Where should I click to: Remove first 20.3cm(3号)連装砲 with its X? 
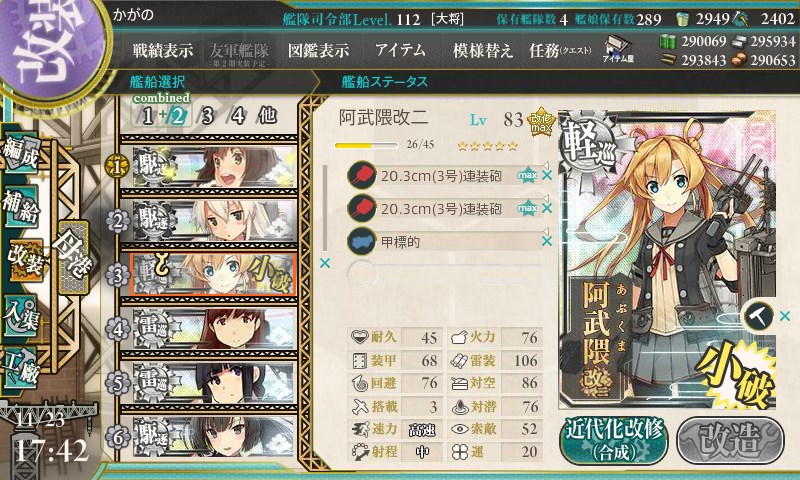point(547,175)
